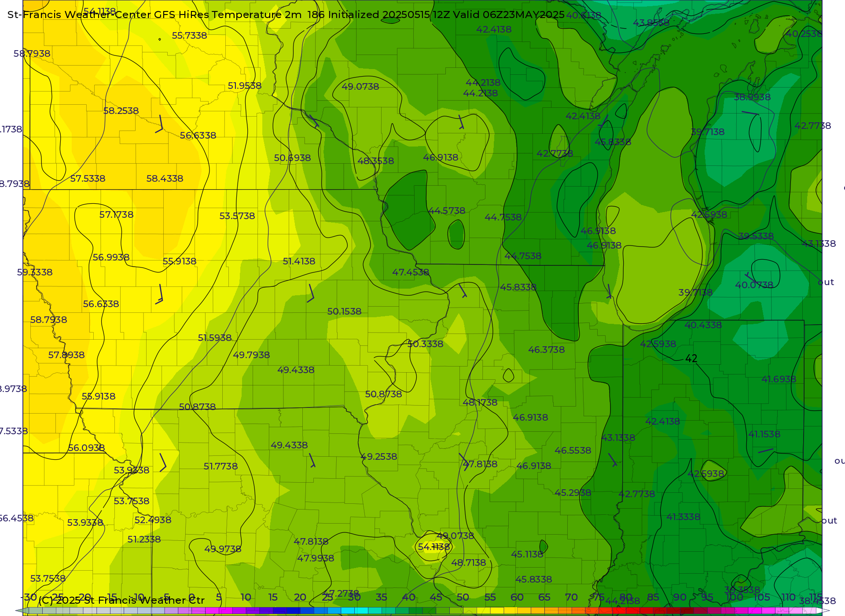This screenshot has width=845, height=616.
Task: Select the temperature 49.7938
Action: click(x=251, y=355)
